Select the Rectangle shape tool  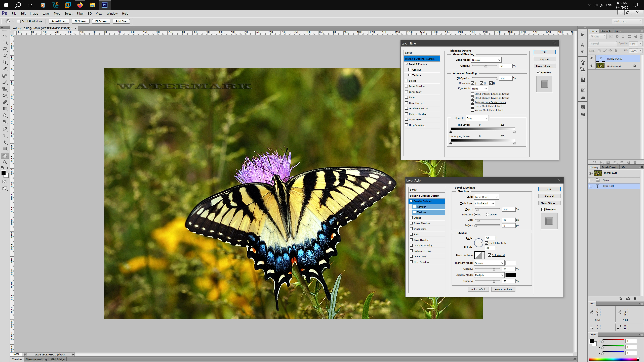[x=5, y=149]
